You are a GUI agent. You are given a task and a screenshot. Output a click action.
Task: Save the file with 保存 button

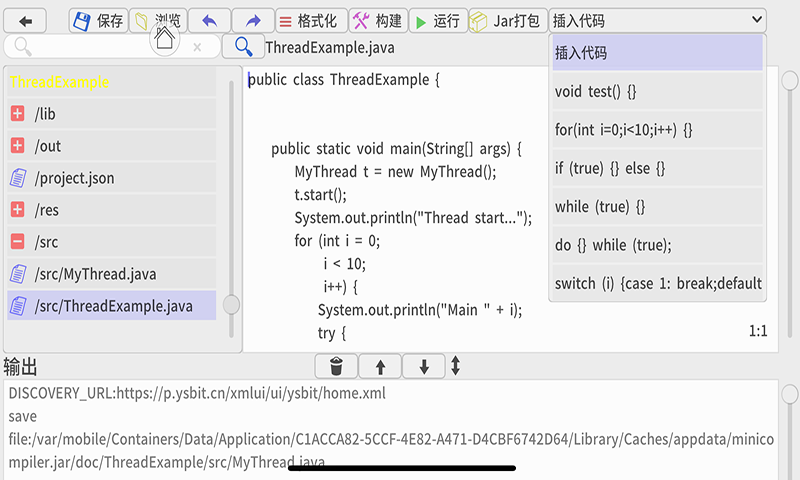[x=98, y=21]
